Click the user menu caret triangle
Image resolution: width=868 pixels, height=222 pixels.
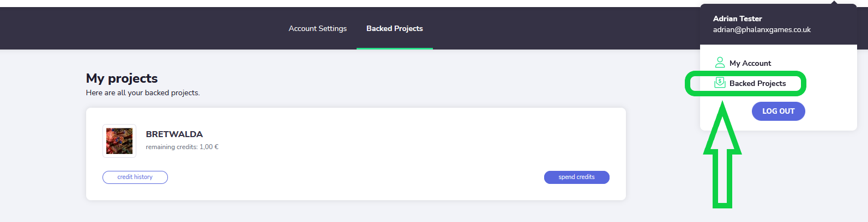pos(834,3)
